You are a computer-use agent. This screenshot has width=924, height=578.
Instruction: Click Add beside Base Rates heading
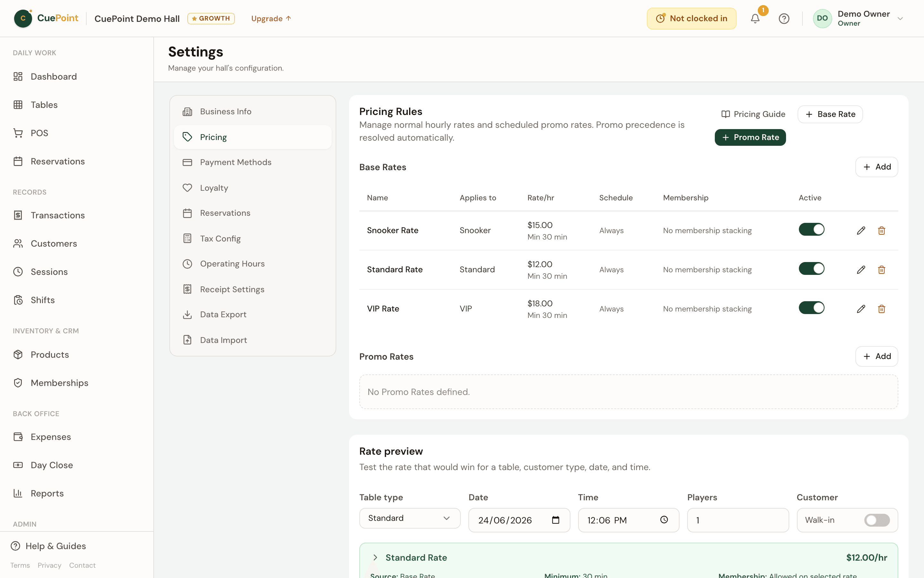[x=877, y=167]
